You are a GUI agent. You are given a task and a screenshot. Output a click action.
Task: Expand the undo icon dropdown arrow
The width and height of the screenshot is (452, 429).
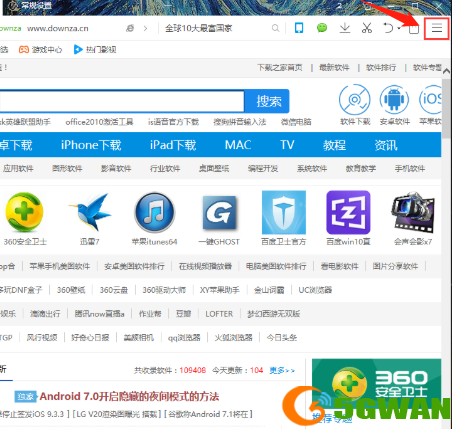coord(399,28)
